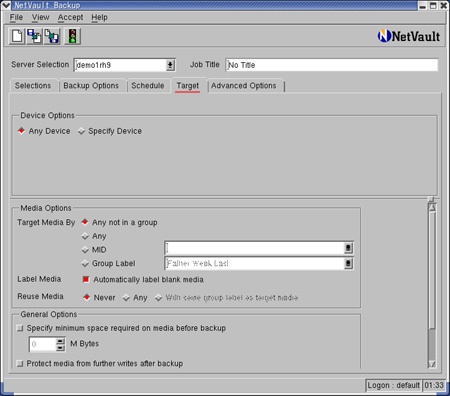Toggle Automatically label blank media checkbox
The image size is (450, 396).
pos(86,279)
